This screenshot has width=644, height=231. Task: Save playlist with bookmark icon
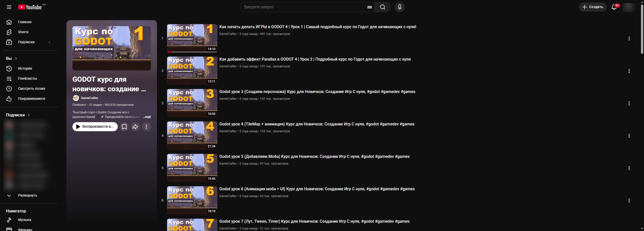124,127
